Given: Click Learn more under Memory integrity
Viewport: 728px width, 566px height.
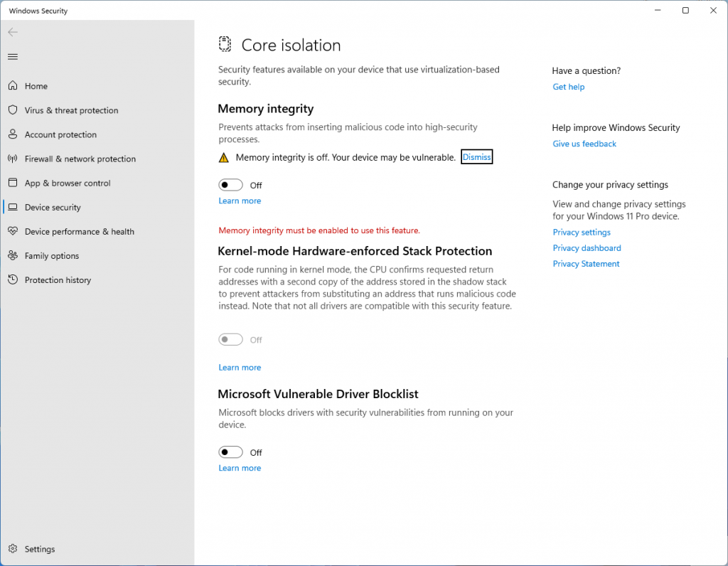Looking at the screenshot, I should click(x=240, y=201).
